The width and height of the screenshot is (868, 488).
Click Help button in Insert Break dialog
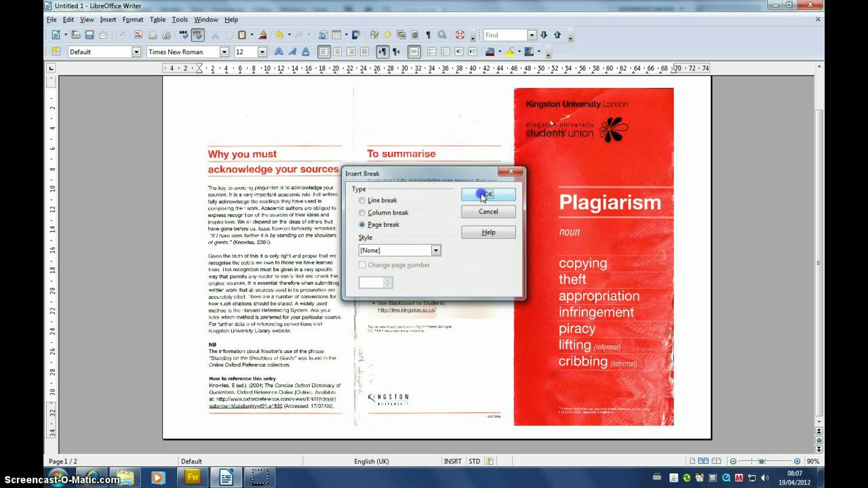tap(488, 232)
